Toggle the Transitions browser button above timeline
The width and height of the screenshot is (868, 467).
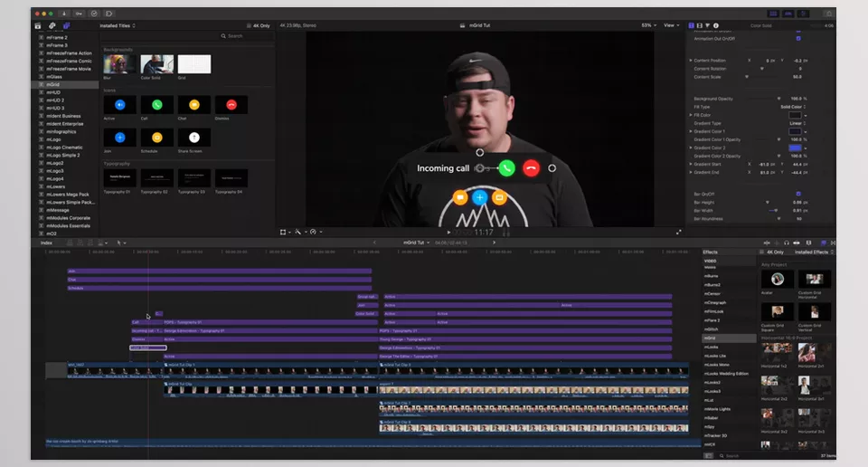click(833, 243)
